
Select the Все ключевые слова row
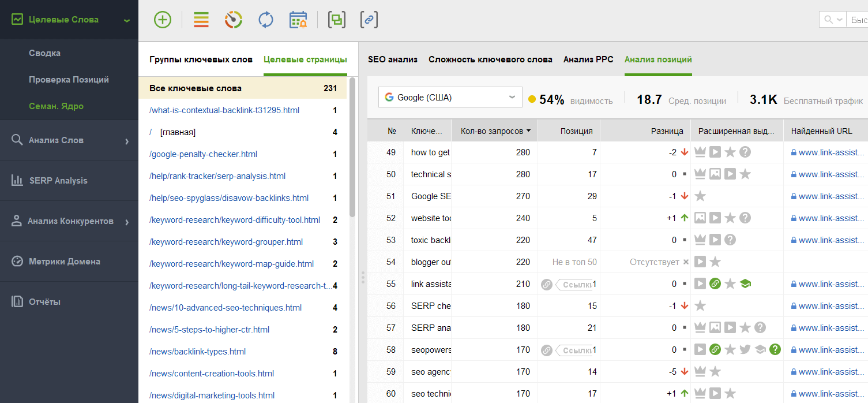point(243,88)
